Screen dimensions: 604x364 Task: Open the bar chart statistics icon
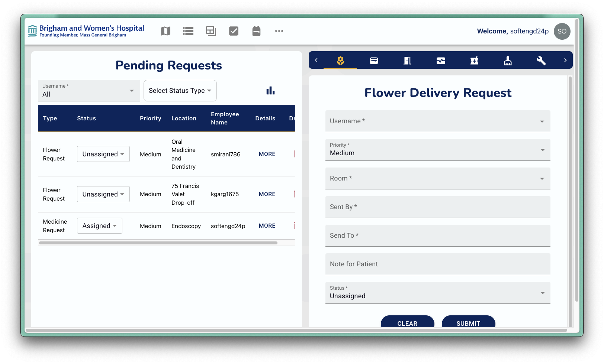270,91
